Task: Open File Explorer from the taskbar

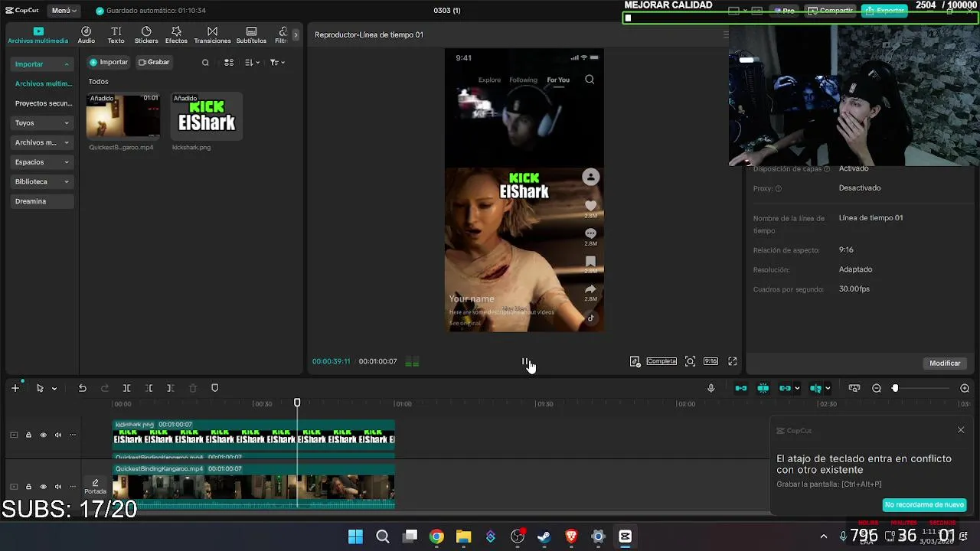Action: coord(463,536)
